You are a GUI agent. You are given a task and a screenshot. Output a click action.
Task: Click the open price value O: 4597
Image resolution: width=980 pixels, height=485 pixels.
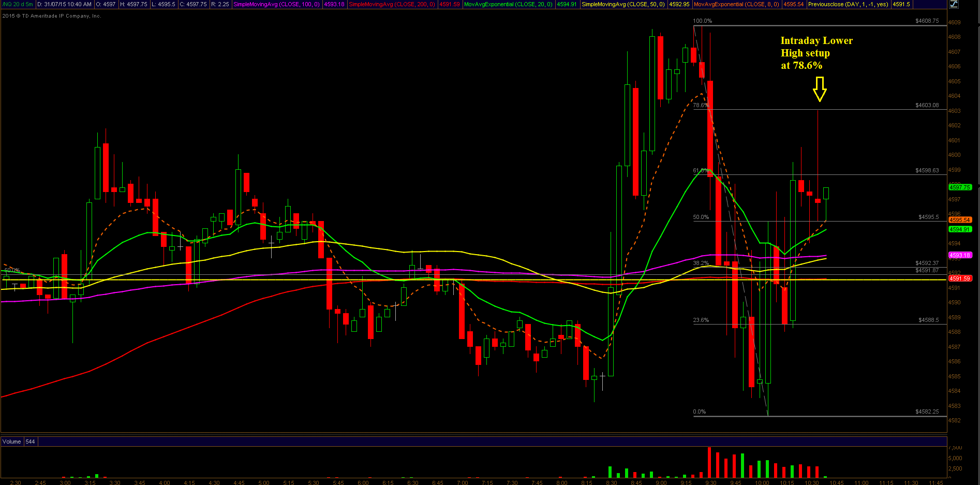106,4
